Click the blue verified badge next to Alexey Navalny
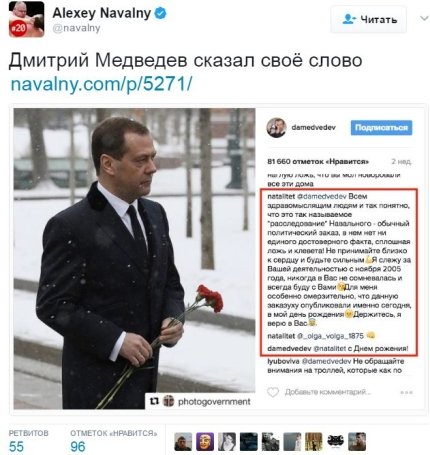The width and height of the screenshot is (430, 455). (161, 13)
